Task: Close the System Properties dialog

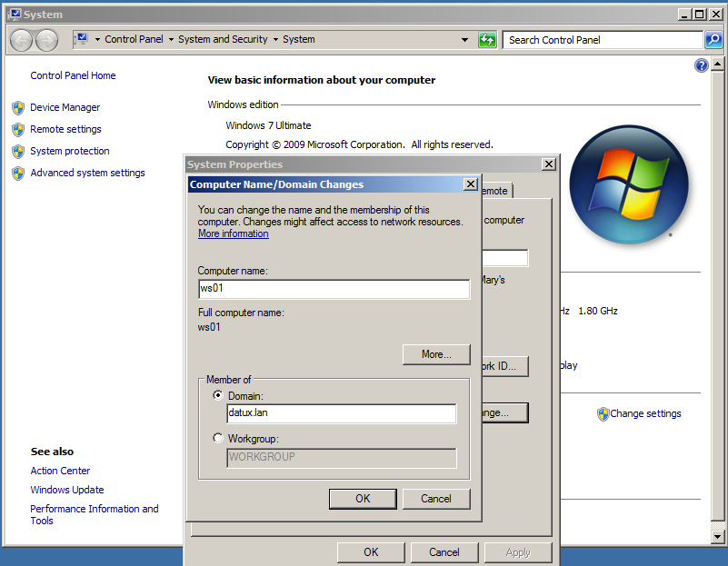Action: 549,164
